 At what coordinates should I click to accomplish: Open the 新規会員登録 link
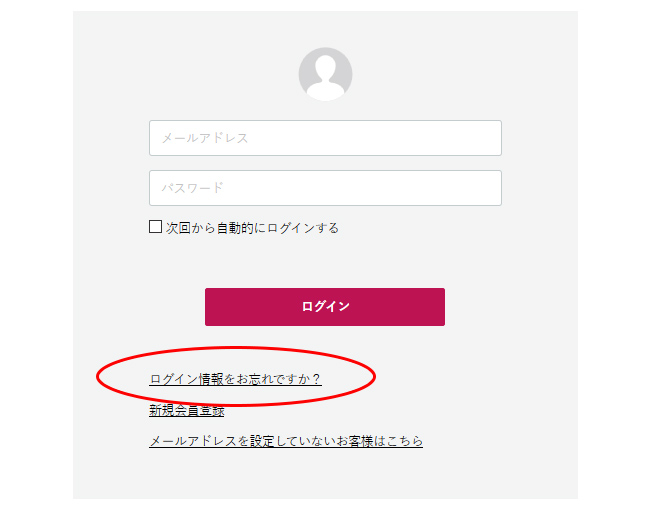(x=187, y=410)
